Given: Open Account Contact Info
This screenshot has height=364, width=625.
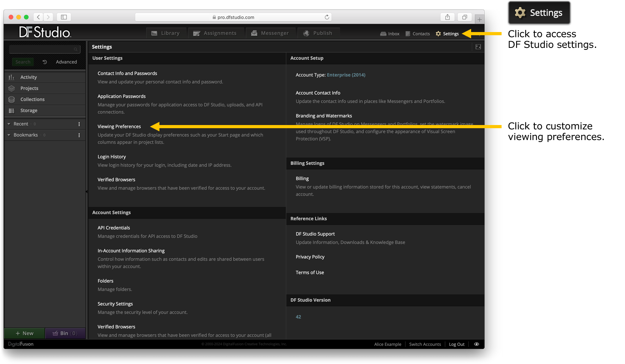Looking at the screenshot, I should pyautogui.click(x=318, y=93).
